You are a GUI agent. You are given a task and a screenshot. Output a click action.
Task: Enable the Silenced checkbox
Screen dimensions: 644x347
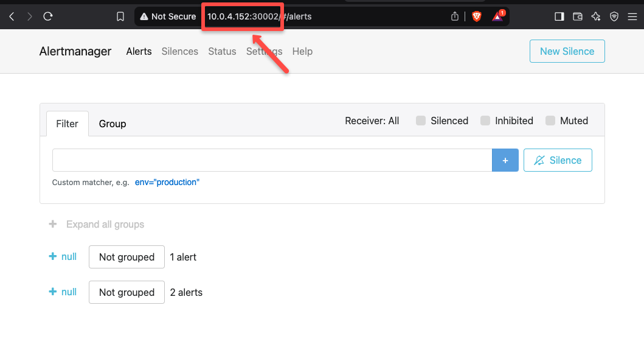(421, 121)
